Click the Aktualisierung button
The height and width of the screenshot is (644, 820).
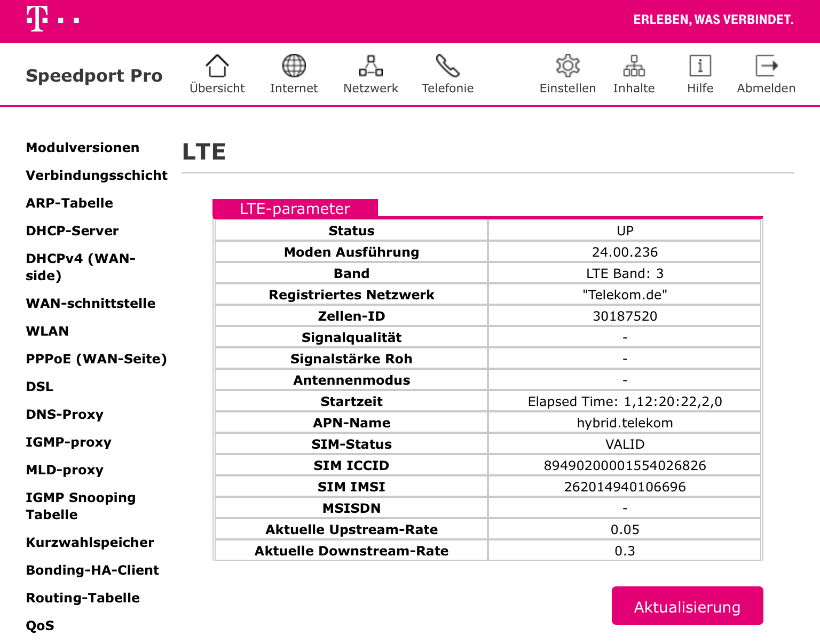pyautogui.click(x=687, y=606)
